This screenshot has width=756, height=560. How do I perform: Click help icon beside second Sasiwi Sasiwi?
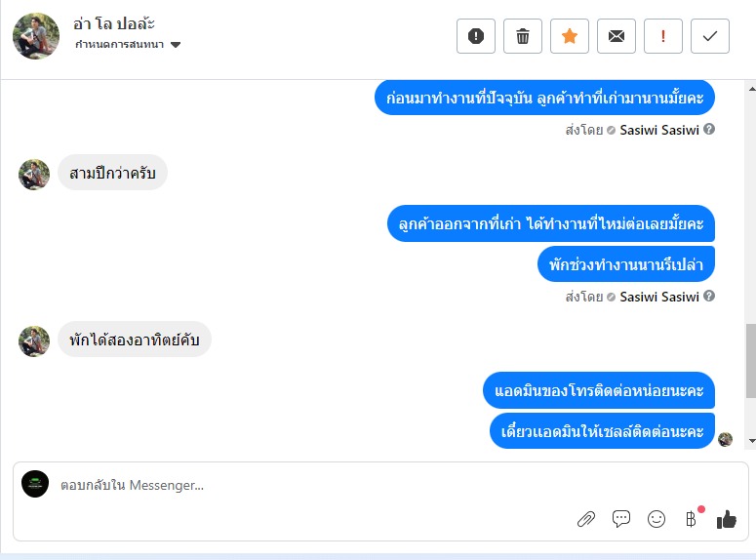pos(709,297)
